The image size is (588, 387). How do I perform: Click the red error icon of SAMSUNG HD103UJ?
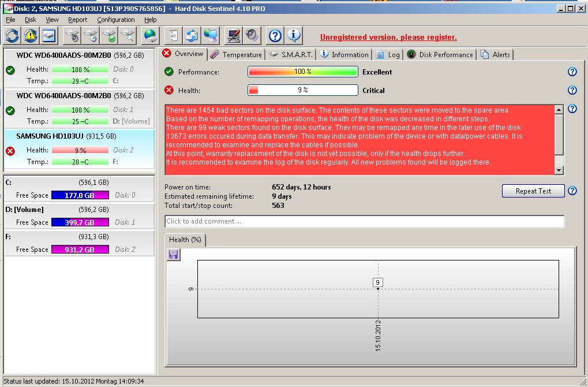click(10, 151)
